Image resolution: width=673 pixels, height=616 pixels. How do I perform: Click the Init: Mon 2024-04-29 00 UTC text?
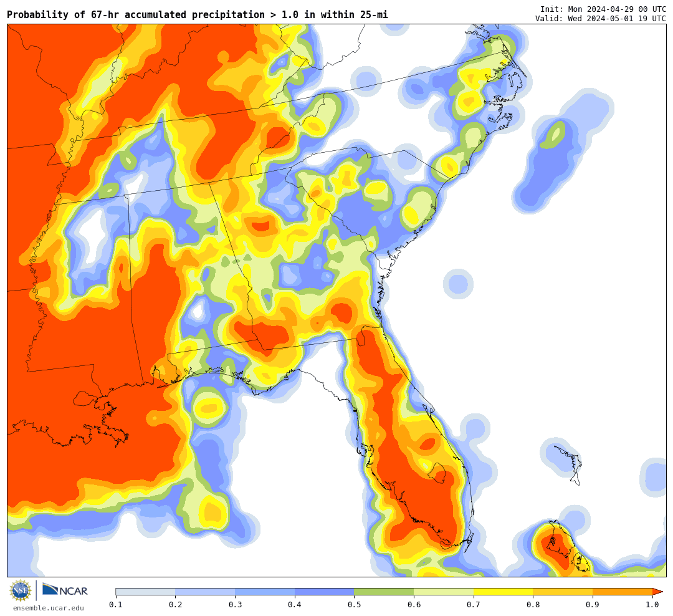pyautogui.click(x=603, y=9)
